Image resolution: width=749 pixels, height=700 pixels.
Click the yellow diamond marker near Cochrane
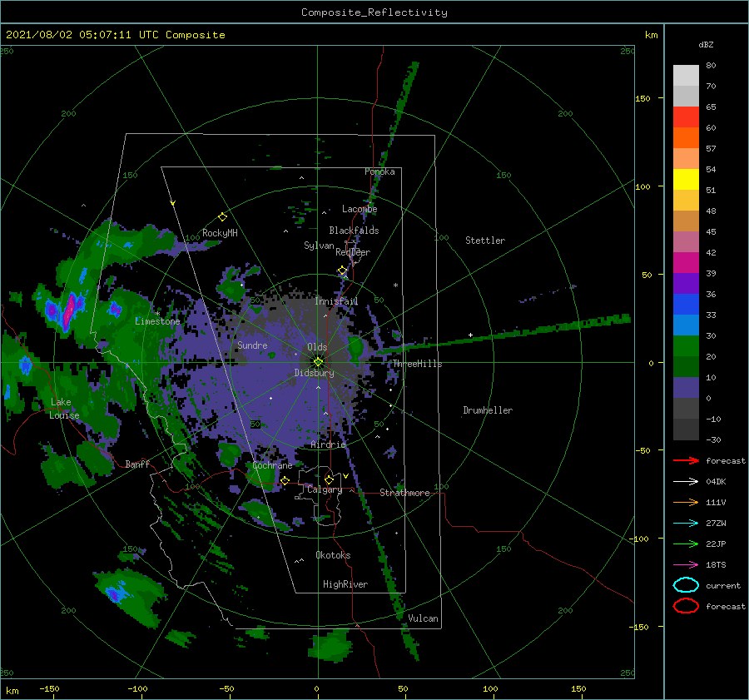[285, 480]
